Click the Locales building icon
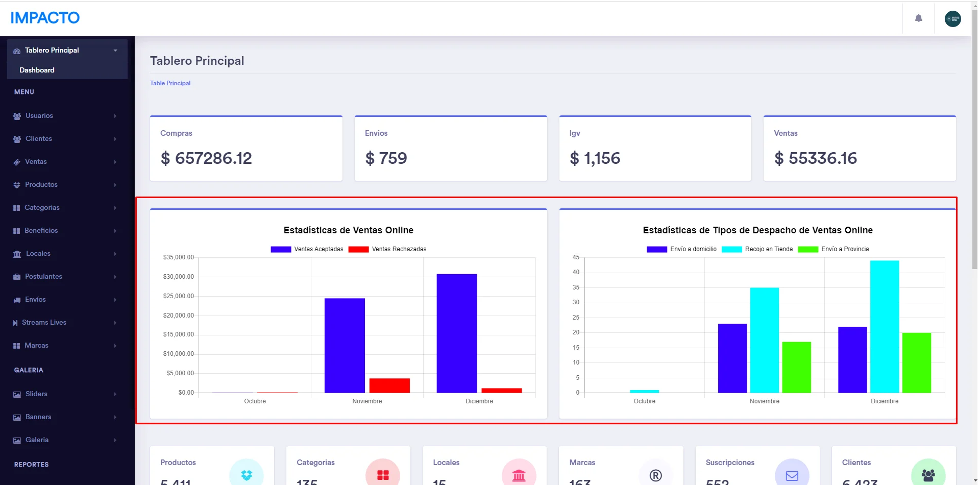980x485 pixels. (x=519, y=475)
